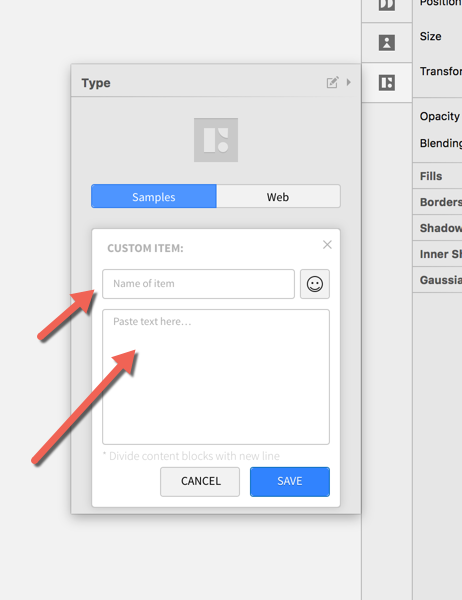Open the emoji smiley picker
This screenshot has width=462, height=600.
point(315,284)
